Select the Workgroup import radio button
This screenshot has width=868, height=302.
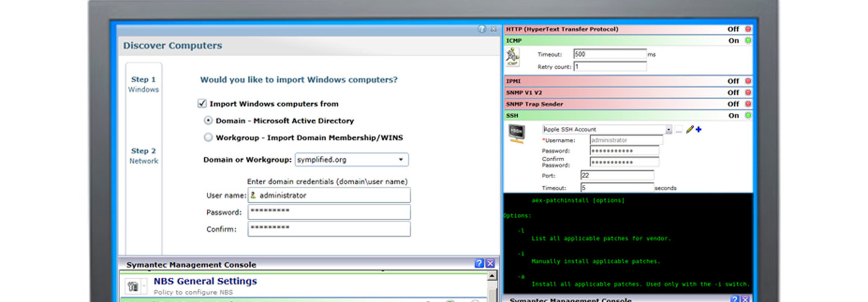click(x=208, y=137)
